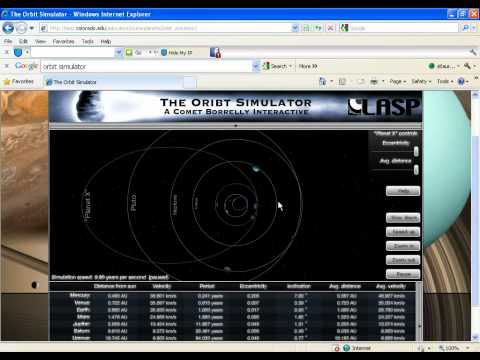
Task: Click the green toolbar icon after the dropdown
Action: click(129, 52)
